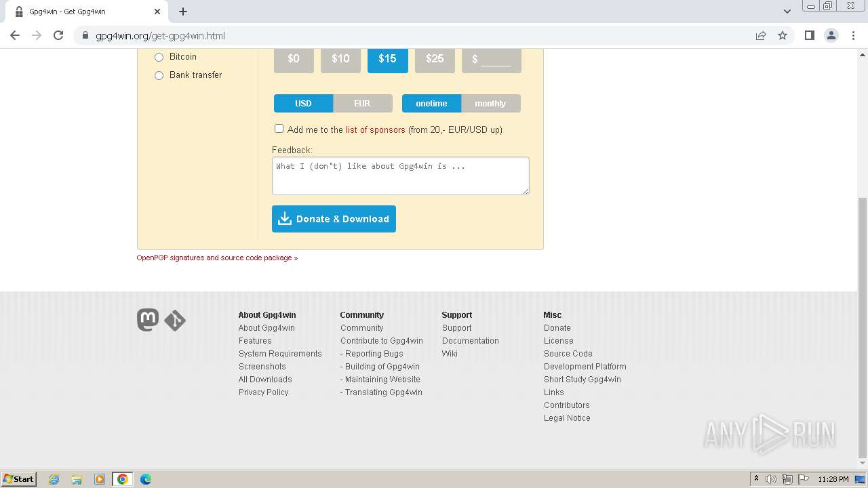Close the Gpg4win tab
Screen dimensions: 868x488
157,12
